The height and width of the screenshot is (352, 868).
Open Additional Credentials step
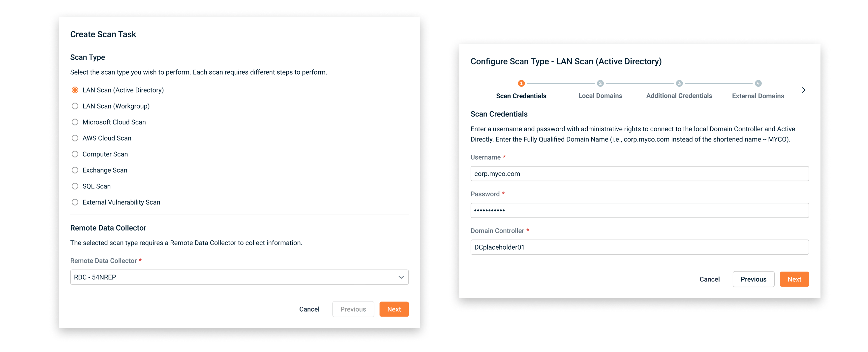[x=679, y=96]
